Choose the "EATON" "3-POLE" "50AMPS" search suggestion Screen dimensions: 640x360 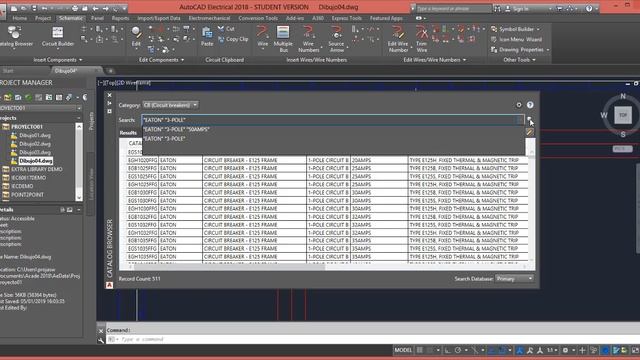pos(176,129)
